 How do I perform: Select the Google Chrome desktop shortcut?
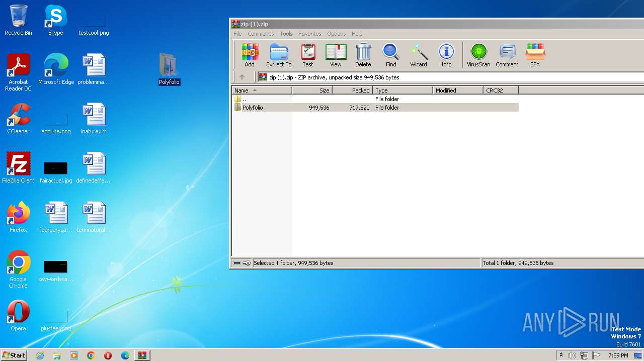(x=18, y=269)
